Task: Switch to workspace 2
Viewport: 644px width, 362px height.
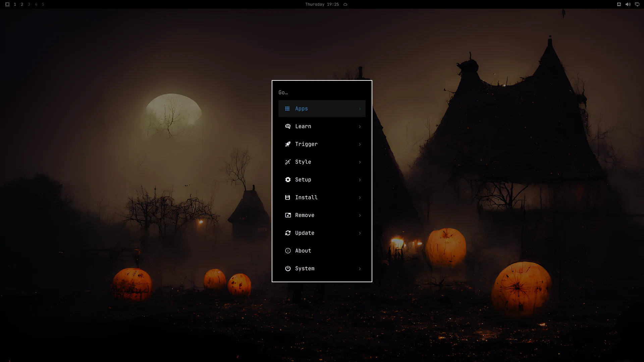Action: pyautogui.click(x=22, y=4)
